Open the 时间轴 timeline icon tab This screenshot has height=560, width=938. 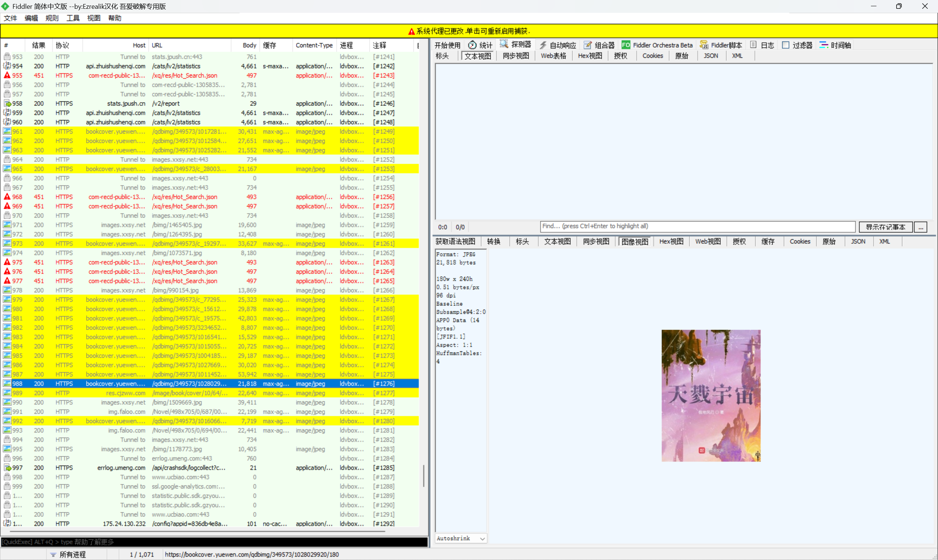pyautogui.click(x=824, y=45)
